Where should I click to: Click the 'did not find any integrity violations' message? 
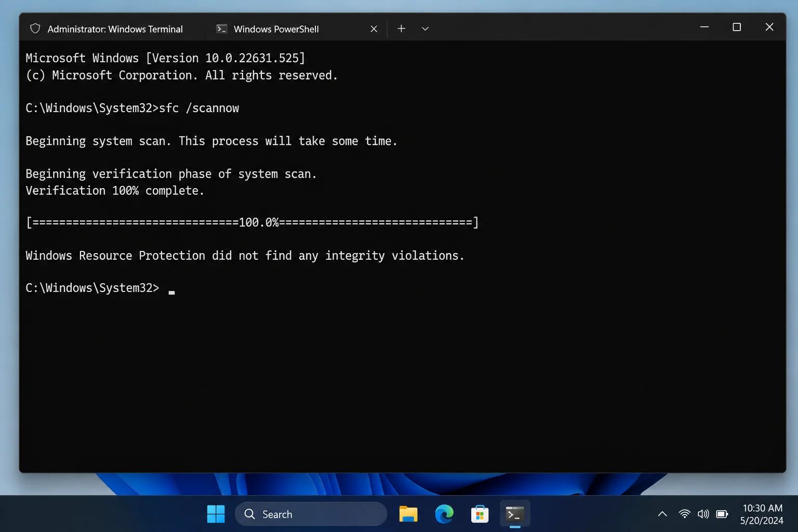pos(245,256)
